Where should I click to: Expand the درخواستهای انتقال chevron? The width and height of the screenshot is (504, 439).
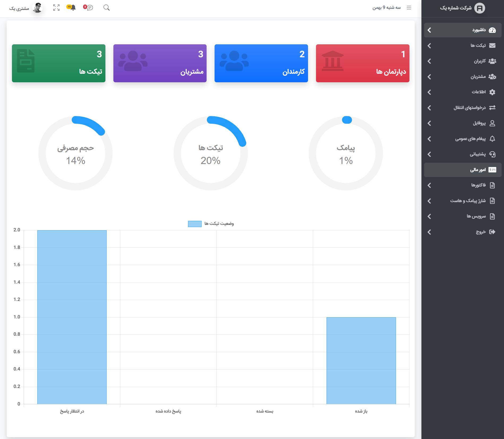[x=429, y=108]
